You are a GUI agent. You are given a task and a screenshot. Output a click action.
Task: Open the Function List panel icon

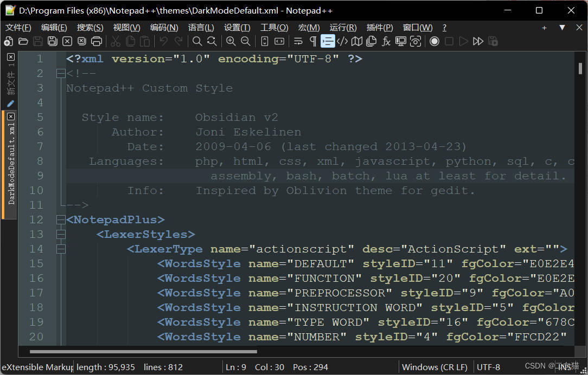pos(386,41)
